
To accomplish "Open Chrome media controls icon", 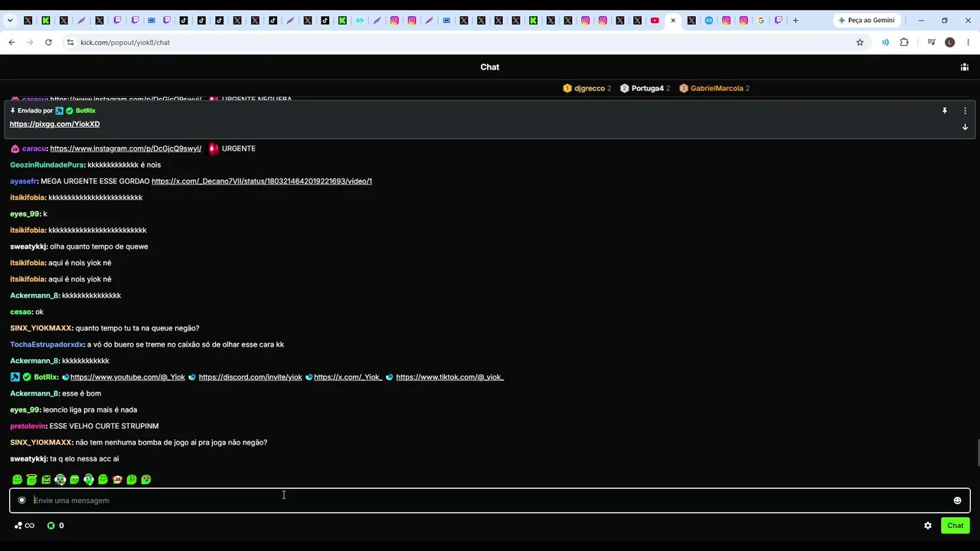I will 931,42.
